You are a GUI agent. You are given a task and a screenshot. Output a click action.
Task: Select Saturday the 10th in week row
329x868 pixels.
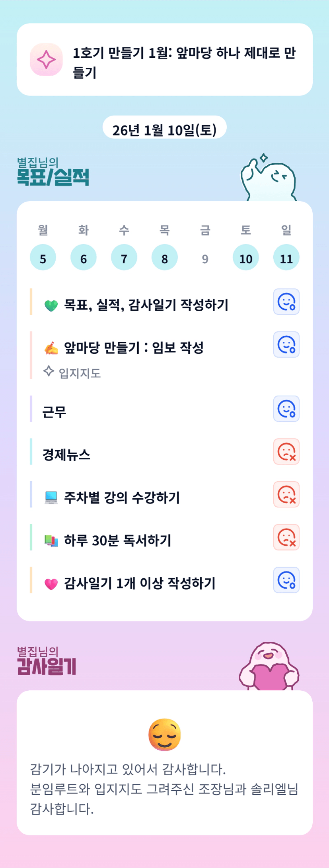coord(245,258)
